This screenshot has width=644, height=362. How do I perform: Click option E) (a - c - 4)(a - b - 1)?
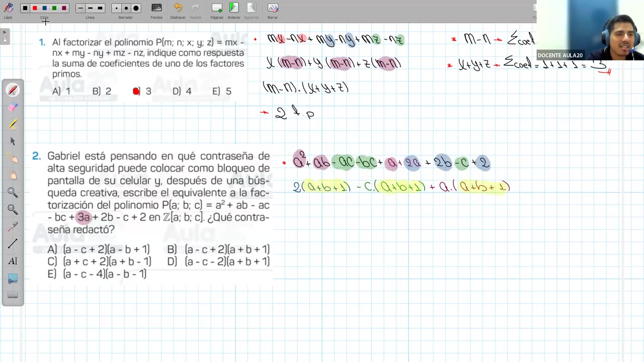click(x=97, y=274)
